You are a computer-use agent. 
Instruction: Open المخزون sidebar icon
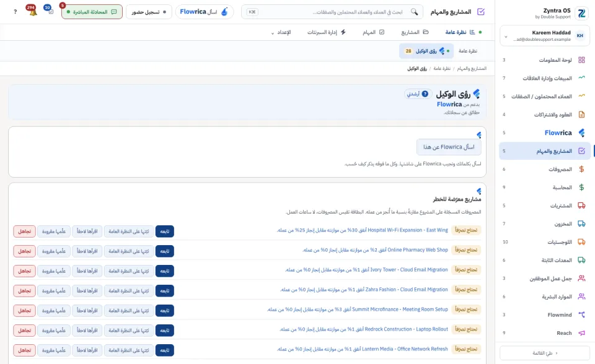[581, 223]
